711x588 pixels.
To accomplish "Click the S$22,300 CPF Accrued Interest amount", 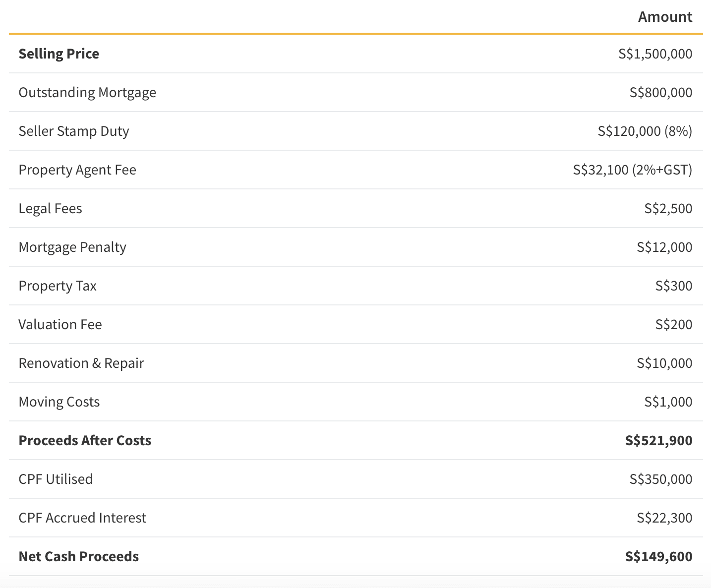I will (x=664, y=518).
